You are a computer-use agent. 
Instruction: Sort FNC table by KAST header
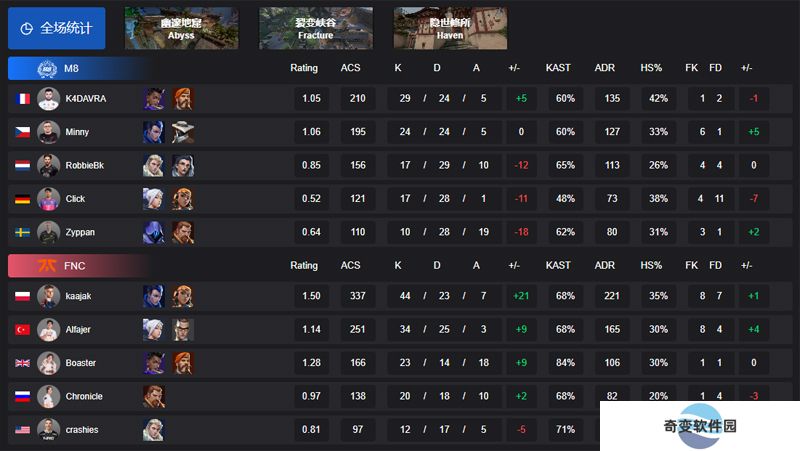(558, 265)
